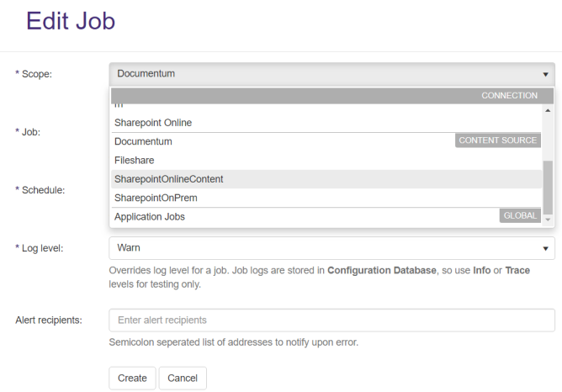Click the GLOBAL group badge

click(x=520, y=216)
